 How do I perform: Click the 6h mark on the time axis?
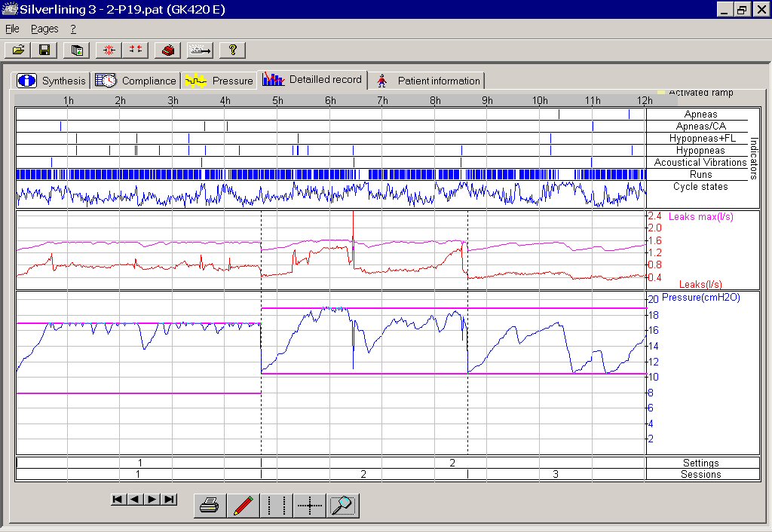pyautogui.click(x=330, y=100)
